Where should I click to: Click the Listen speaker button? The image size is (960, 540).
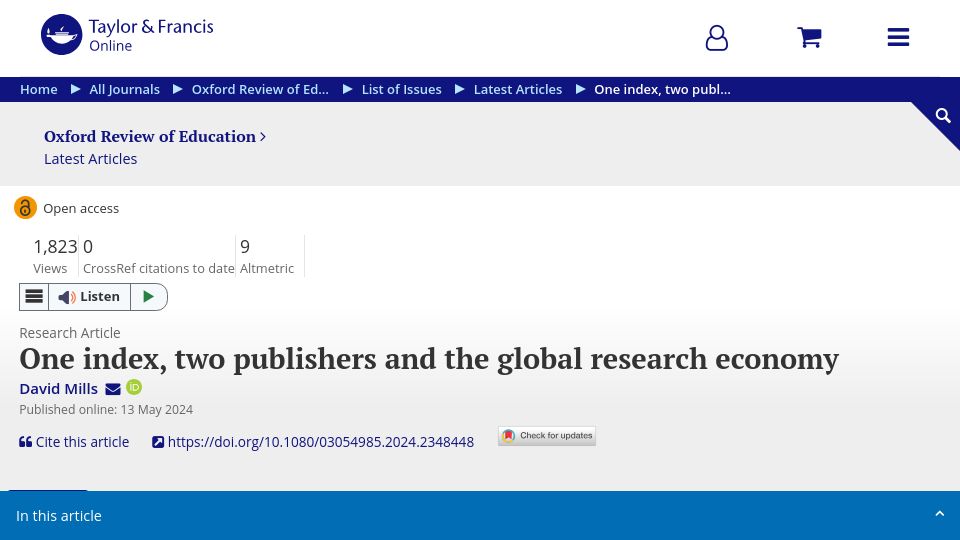pyautogui.click(x=89, y=297)
